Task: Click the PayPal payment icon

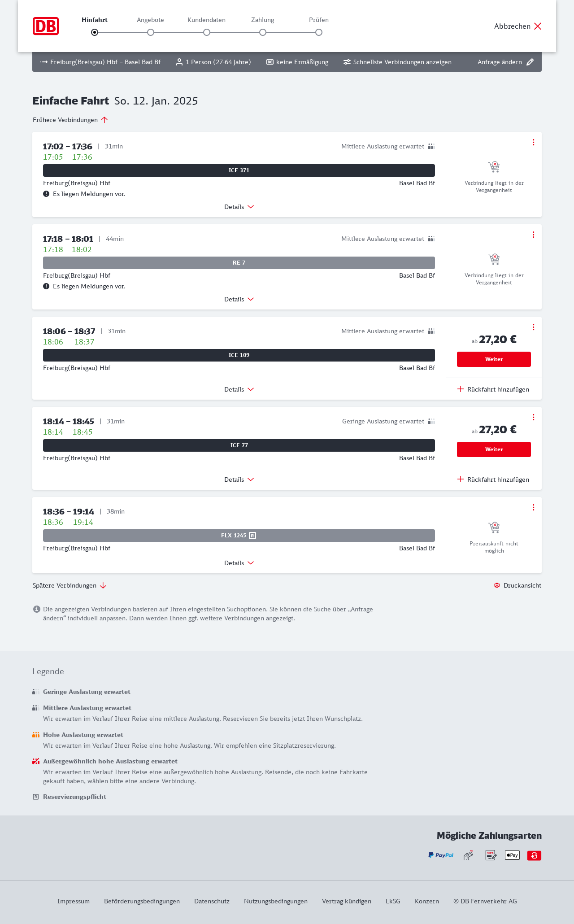Action: 441,855
